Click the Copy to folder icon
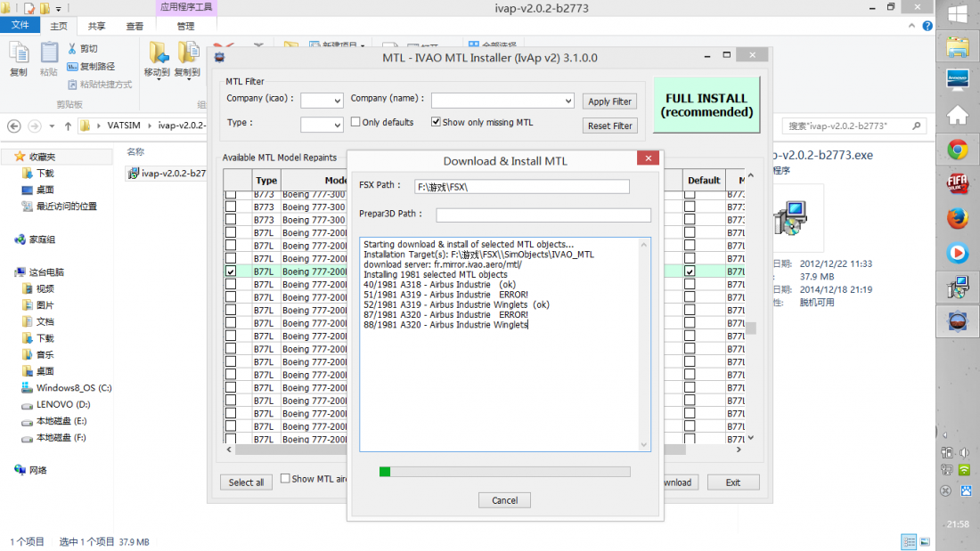 (187, 53)
